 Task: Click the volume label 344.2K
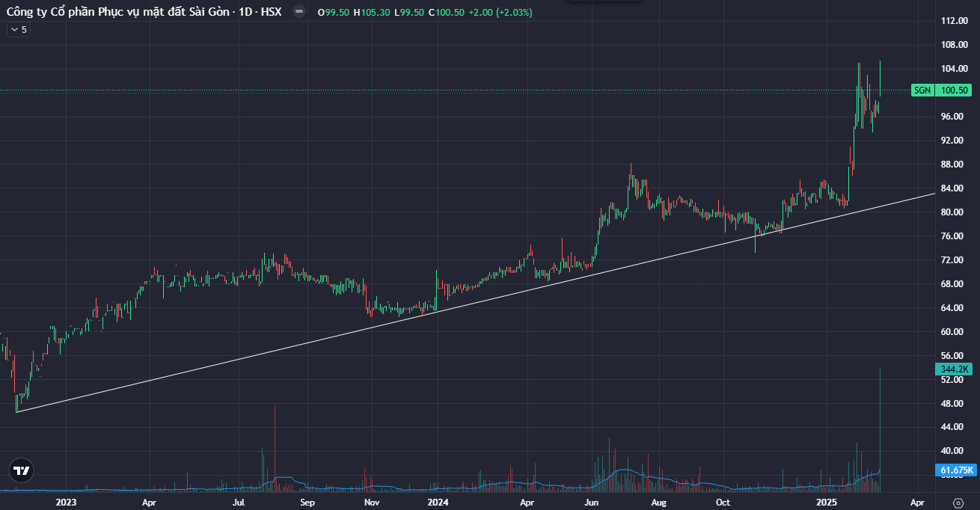pos(954,369)
